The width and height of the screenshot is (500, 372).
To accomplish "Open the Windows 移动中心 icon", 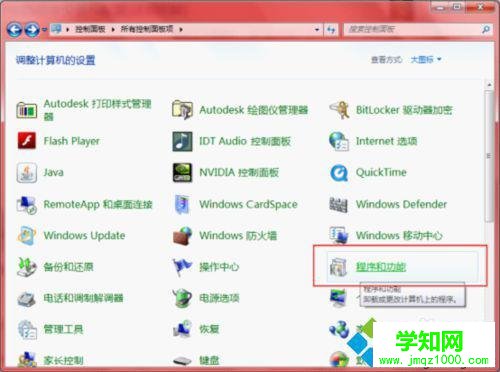I will click(339, 235).
